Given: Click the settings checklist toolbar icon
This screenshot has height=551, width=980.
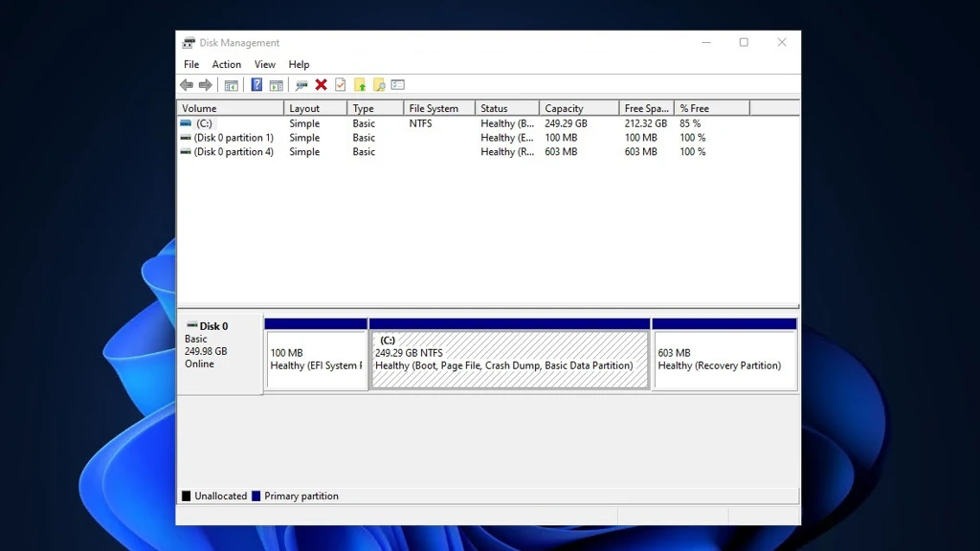Looking at the screenshot, I should (398, 85).
